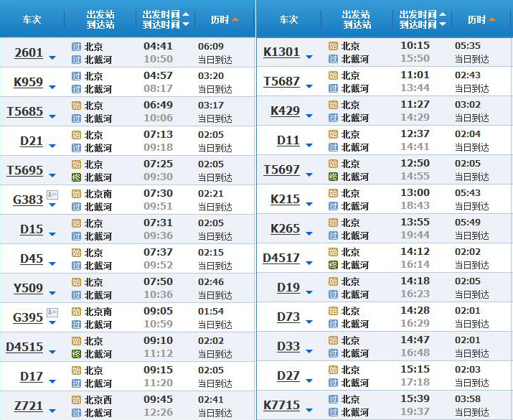Click pass-through icon for Y509 北戴河
This screenshot has width=513, height=420.
point(76,295)
